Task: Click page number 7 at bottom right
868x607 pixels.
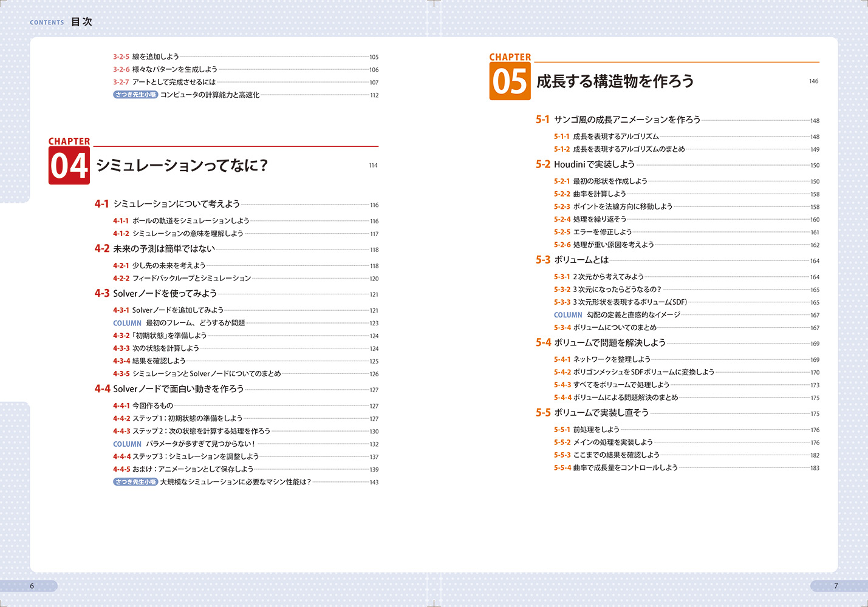Action: pyautogui.click(x=835, y=586)
